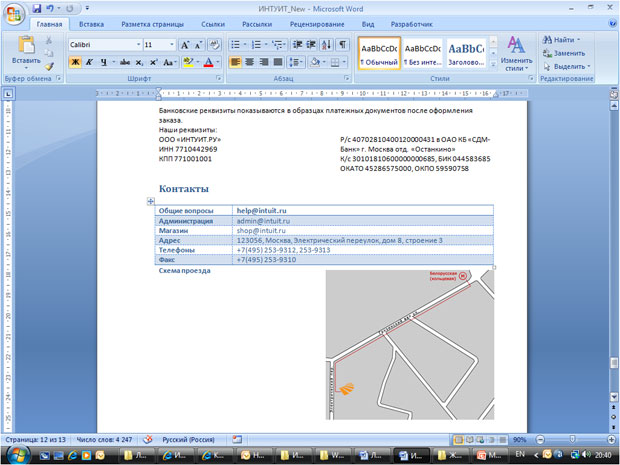620x465 pixels.
Task: Clear formatting with eraser icon
Action: (215, 45)
